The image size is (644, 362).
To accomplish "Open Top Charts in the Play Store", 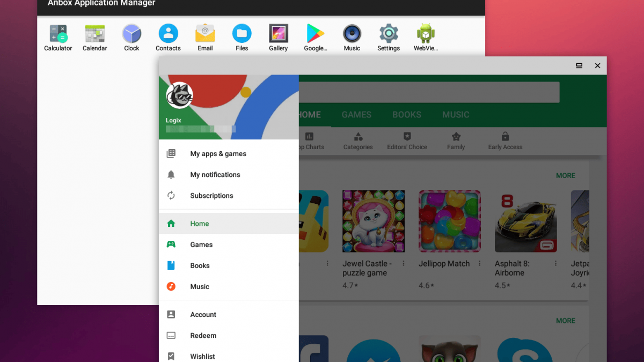I will (311, 142).
